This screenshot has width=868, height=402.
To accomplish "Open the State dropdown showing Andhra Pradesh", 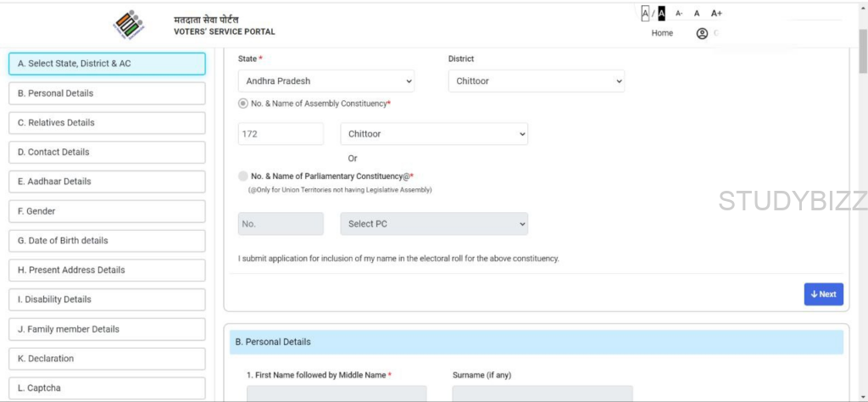I will coord(326,81).
